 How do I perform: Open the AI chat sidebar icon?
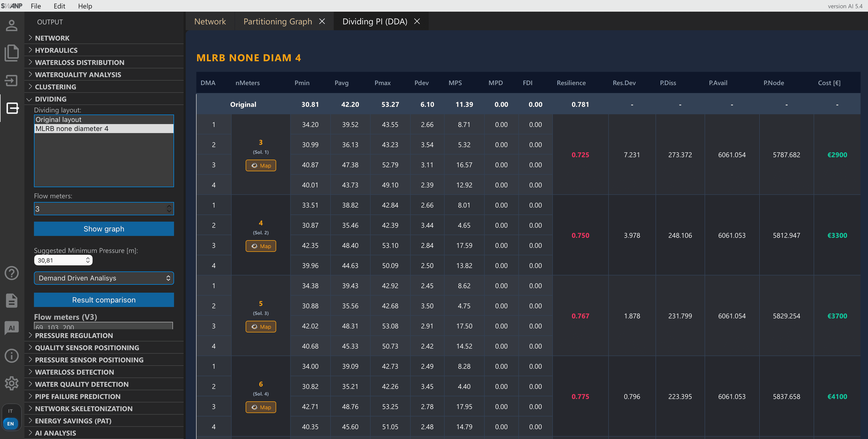click(11, 328)
